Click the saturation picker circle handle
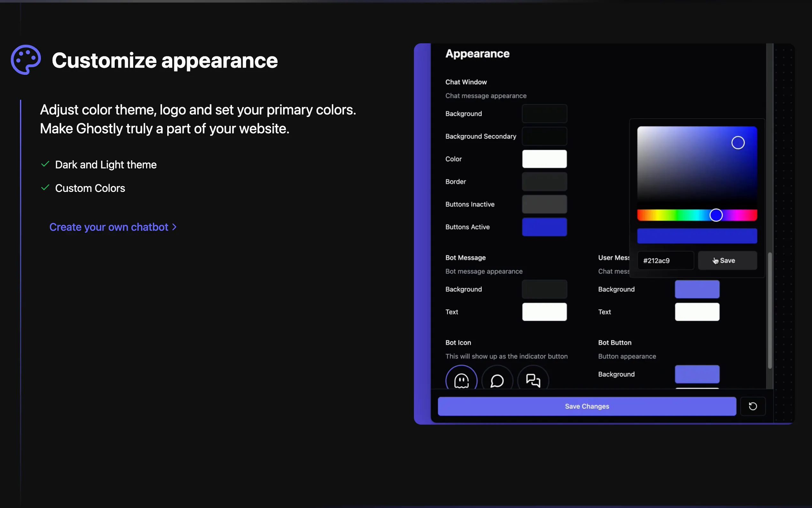 click(738, 143)
